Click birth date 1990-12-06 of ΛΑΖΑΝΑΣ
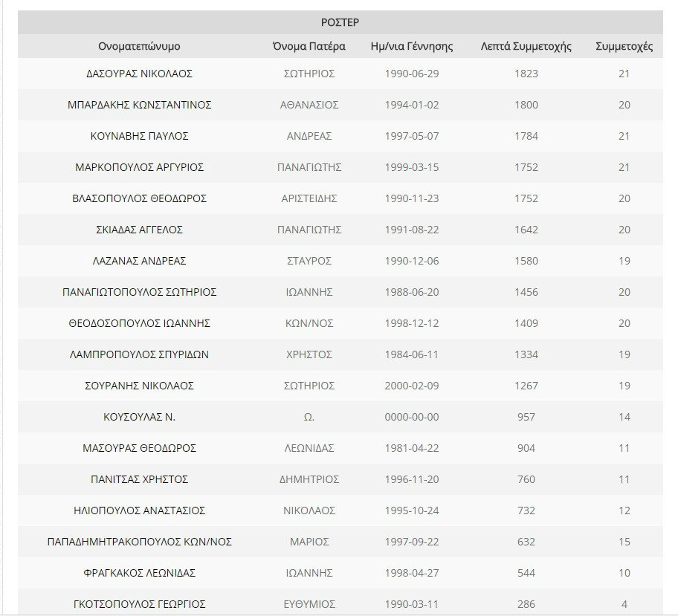Image resolution: width=678 pixels, height=616 pixels. [x=412, y=261]
